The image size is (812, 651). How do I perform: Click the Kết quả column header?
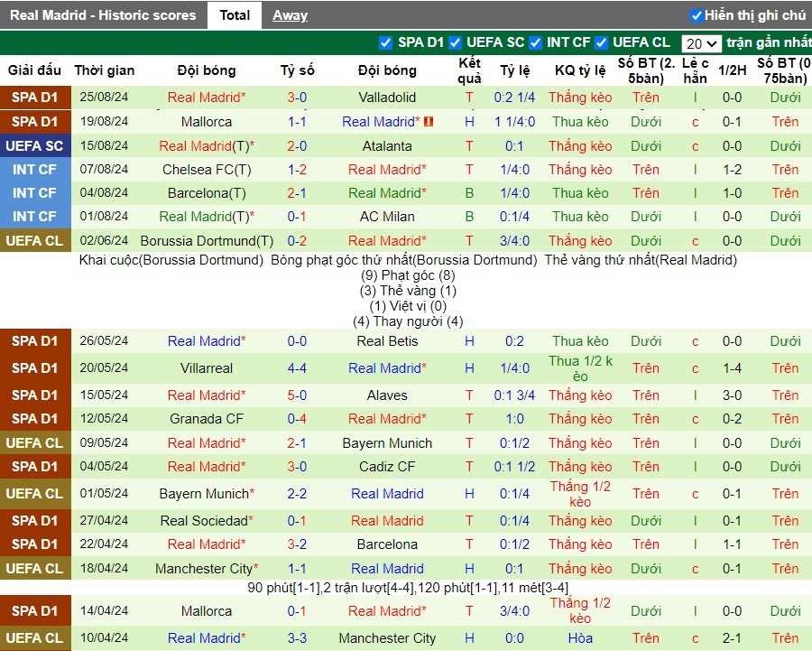tap(469, 70)
